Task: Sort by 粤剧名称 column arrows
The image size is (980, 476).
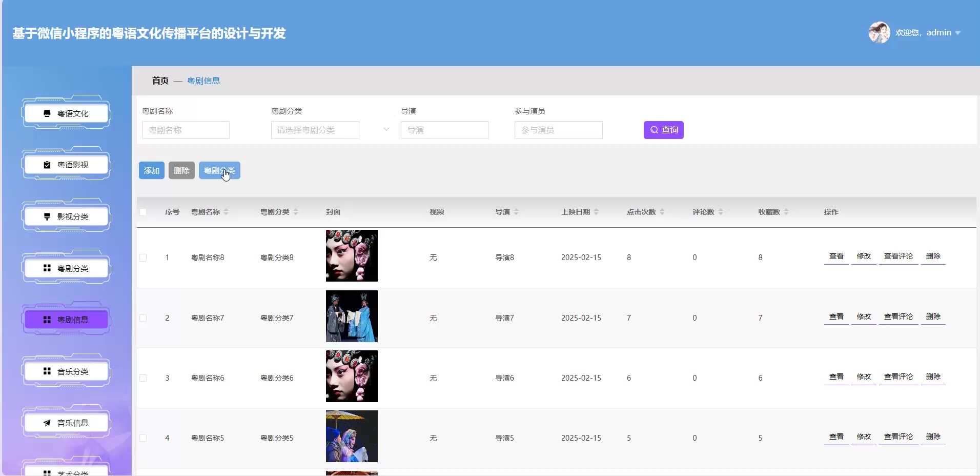Action: coord(226,212)
